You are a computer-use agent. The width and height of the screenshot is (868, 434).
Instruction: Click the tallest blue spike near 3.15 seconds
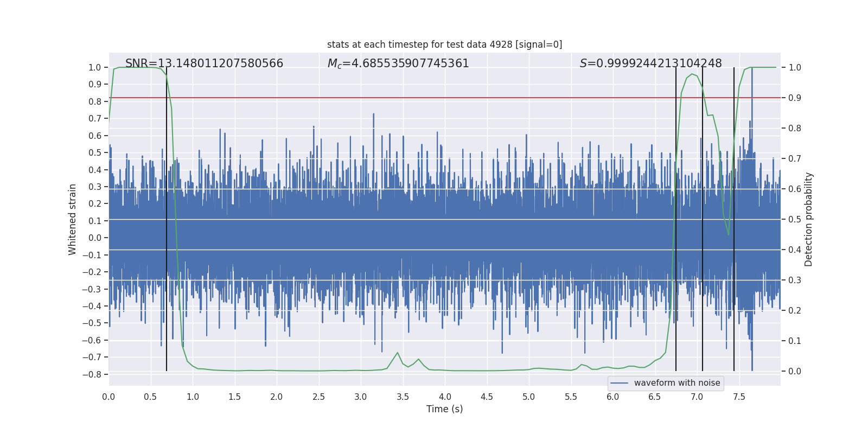[373, 115]
